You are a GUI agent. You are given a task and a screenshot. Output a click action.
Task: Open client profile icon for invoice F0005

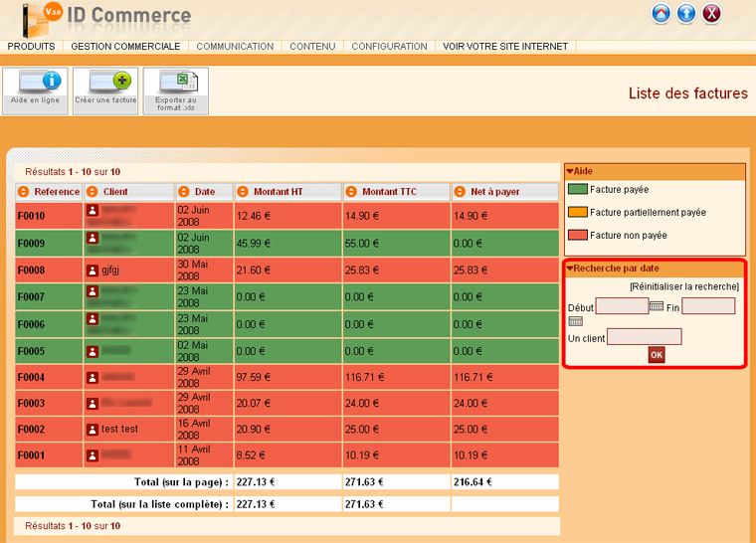(93, 351)
